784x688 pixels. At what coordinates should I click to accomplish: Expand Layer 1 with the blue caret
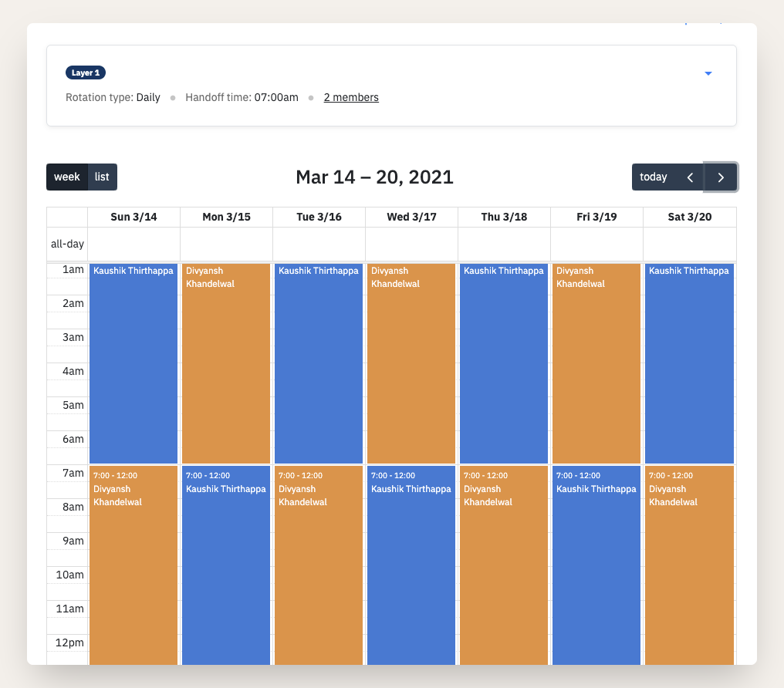[x=708, y=73]
